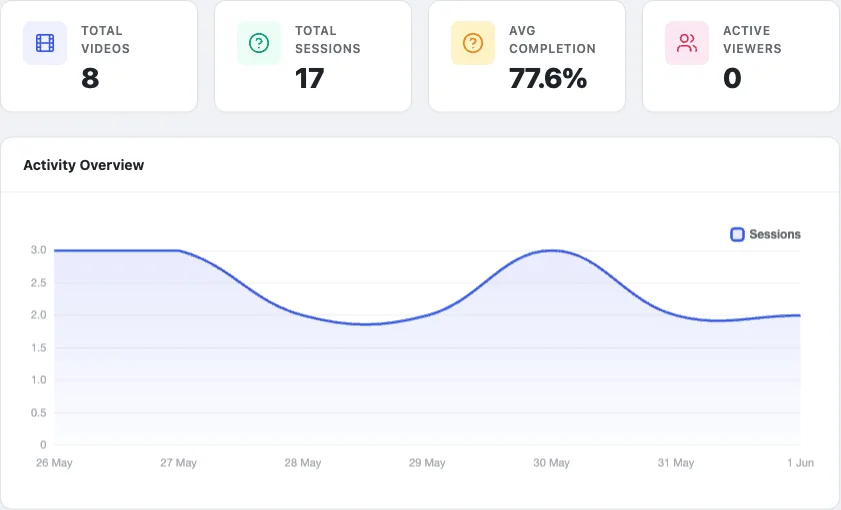
Task: Click the pink users Active Viewers icon
Action: [687, 43]
